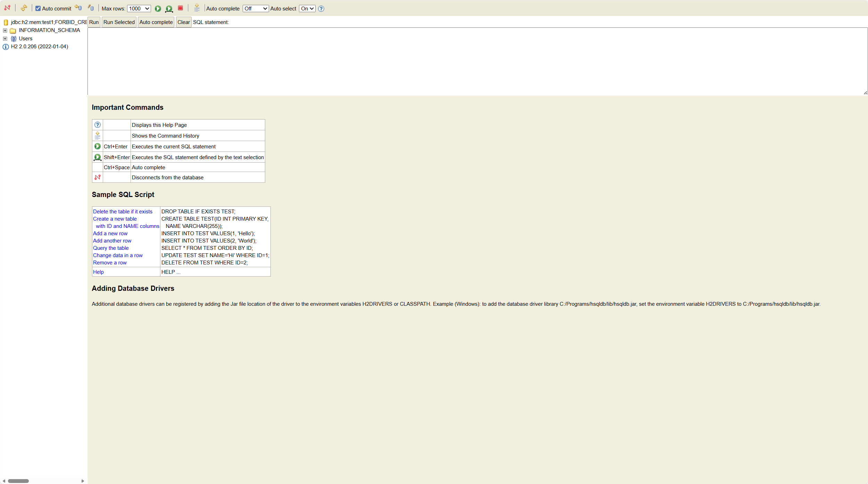Click the Run Selected button
The height and width of the screenshot is (484, 868).
[x=119, y=22]
